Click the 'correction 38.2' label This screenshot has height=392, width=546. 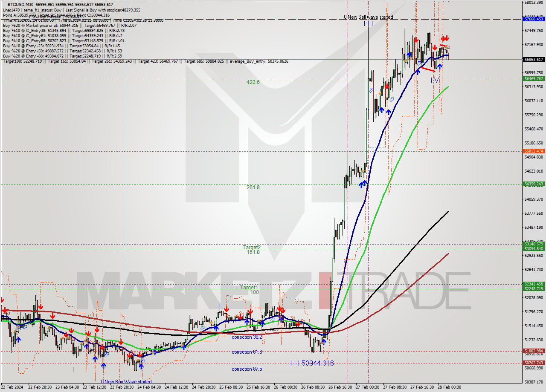247,337
